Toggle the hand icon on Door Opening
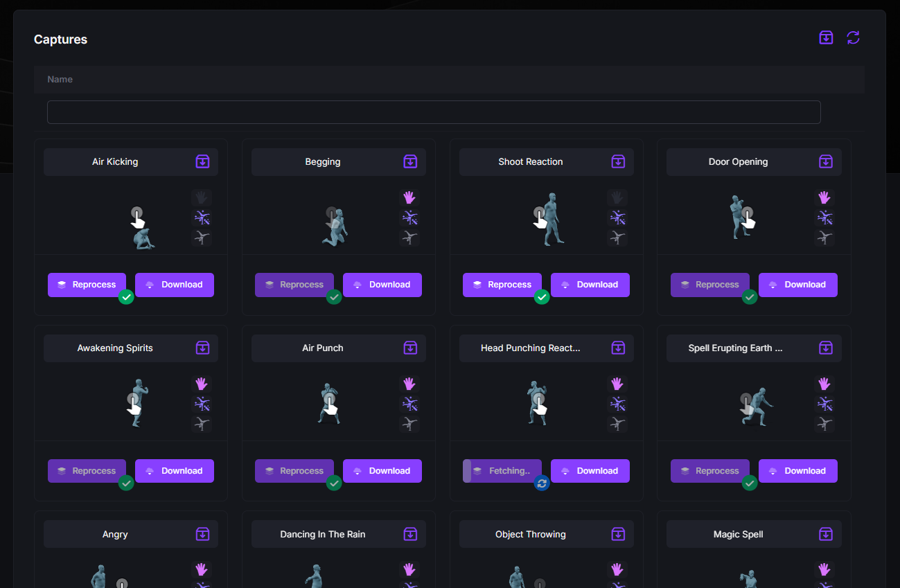The image size is (900, 588). [824, 197]
